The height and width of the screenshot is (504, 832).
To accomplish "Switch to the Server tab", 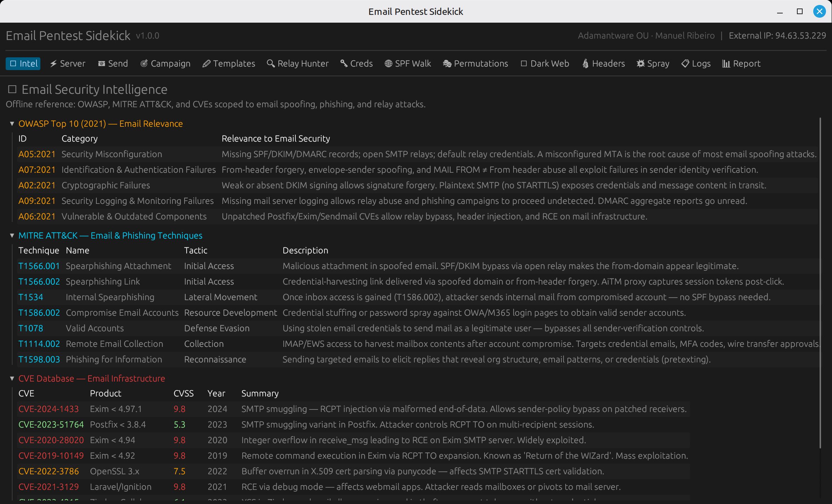I will point(68,64).
